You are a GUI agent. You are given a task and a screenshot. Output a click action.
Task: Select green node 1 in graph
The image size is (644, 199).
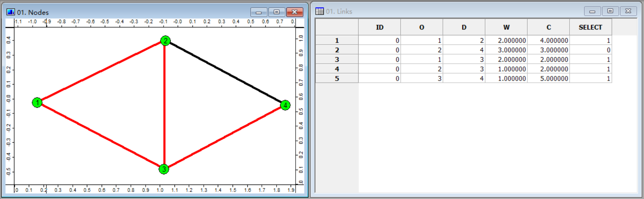point(37,102)
